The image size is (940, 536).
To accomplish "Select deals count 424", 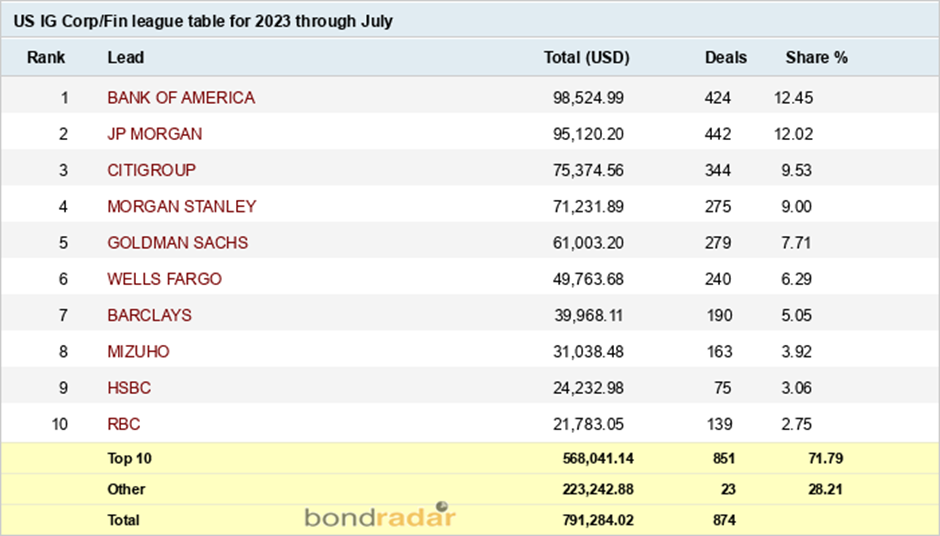I will click(x=718, y=98).
